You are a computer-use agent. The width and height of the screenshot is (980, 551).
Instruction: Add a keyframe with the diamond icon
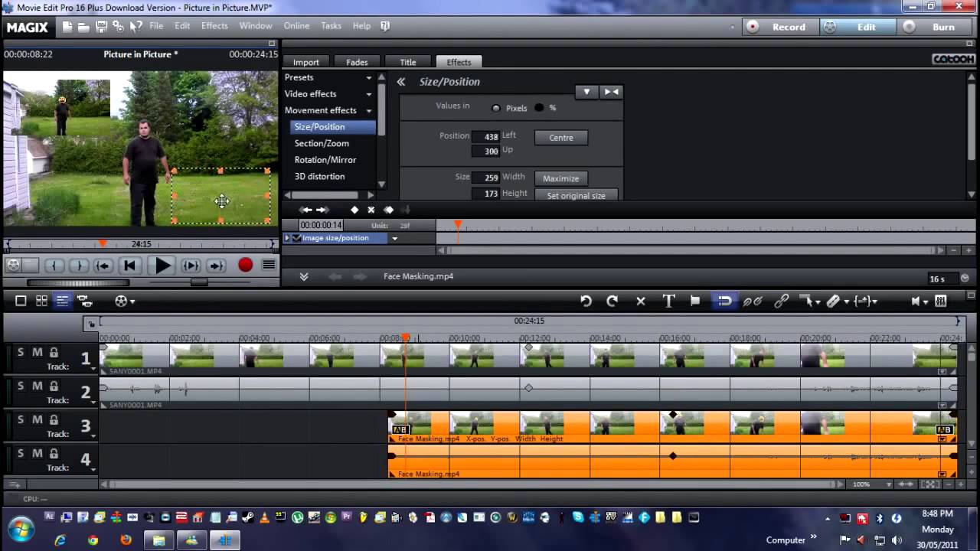354,210
